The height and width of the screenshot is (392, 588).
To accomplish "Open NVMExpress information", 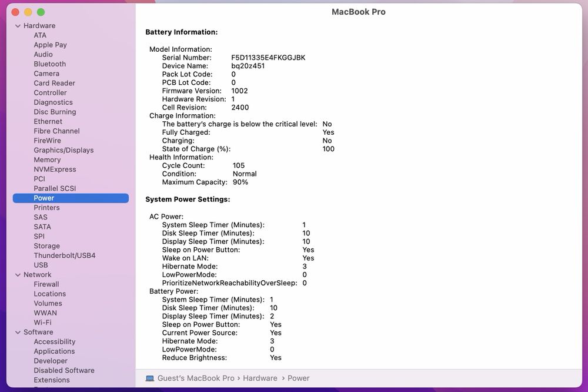I will (55, 170).
